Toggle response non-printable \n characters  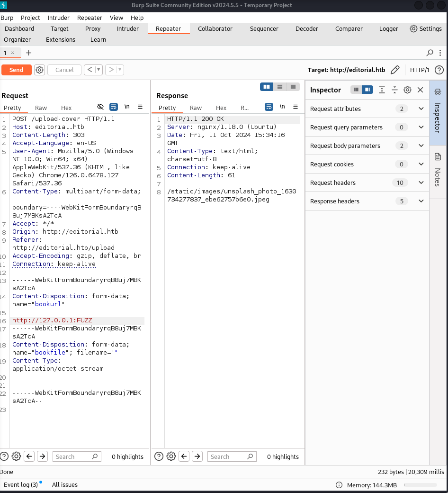(282, 107)
